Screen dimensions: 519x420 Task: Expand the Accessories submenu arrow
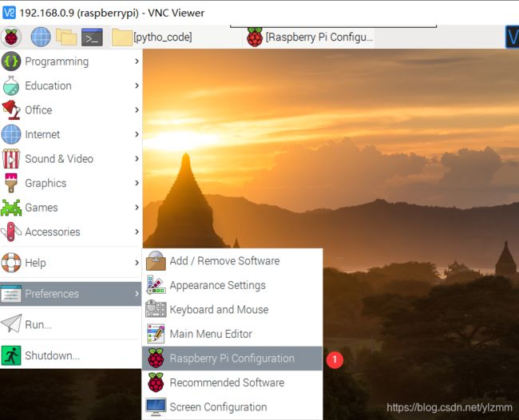137,232
